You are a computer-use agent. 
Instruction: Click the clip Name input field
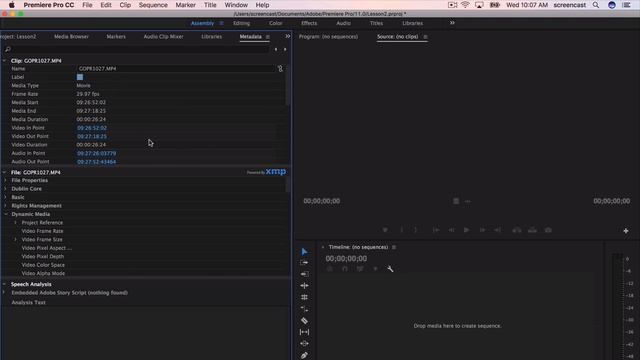[176, 69]
